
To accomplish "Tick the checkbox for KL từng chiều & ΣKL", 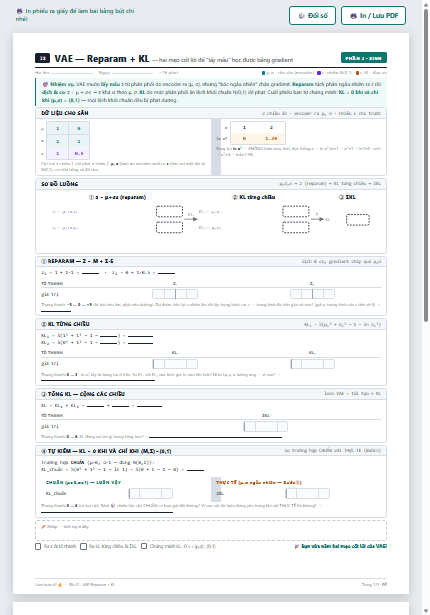I will 83,546.
